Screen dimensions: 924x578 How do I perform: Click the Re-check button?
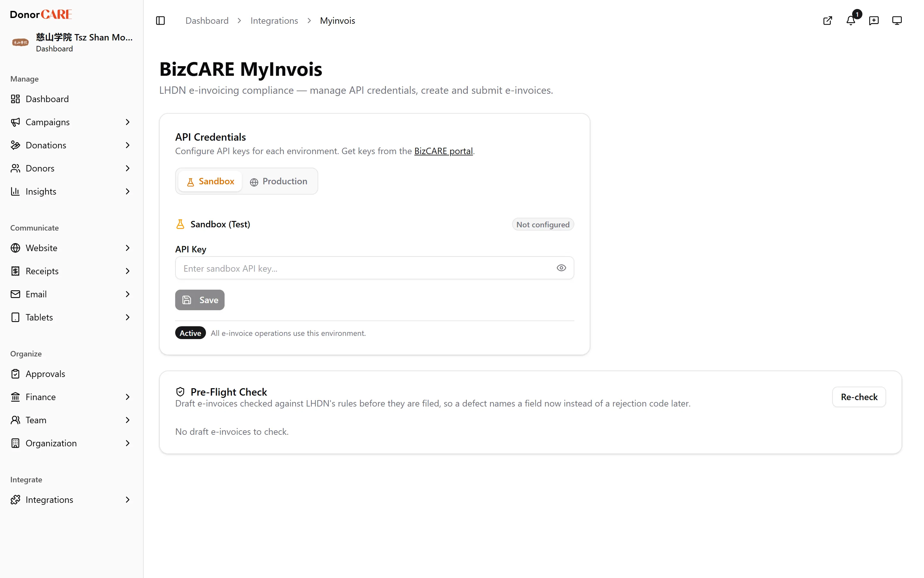[859, 397]
